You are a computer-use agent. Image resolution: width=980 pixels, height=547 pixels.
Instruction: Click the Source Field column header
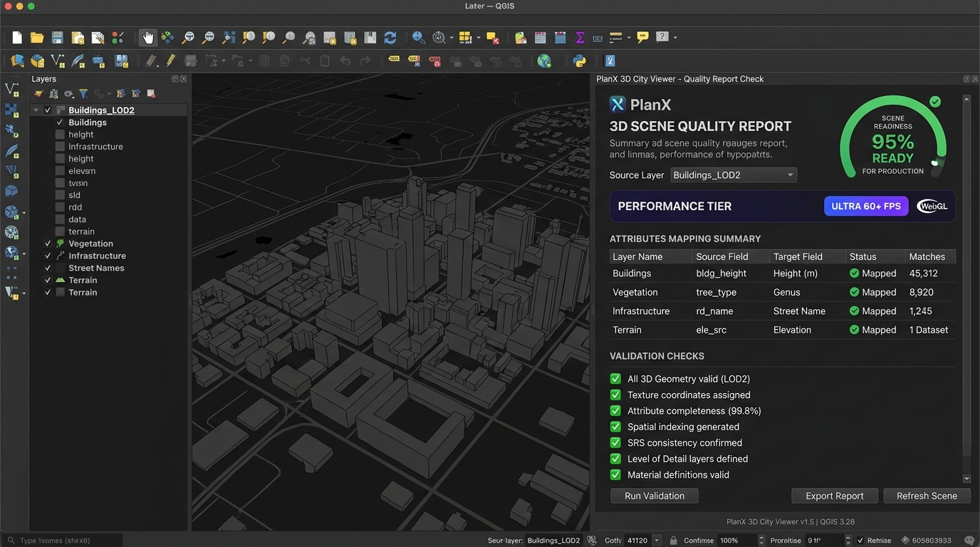[x=731, y=256]
